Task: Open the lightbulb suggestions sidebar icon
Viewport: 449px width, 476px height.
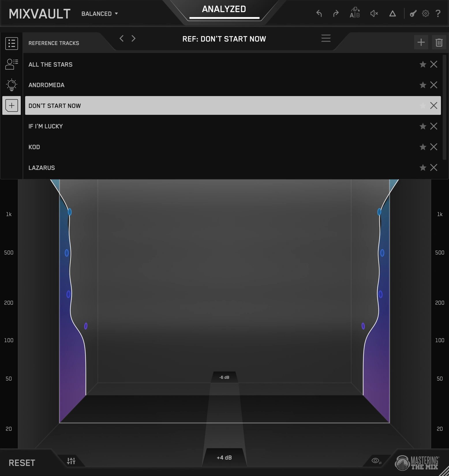Action: tap(12, 85)
